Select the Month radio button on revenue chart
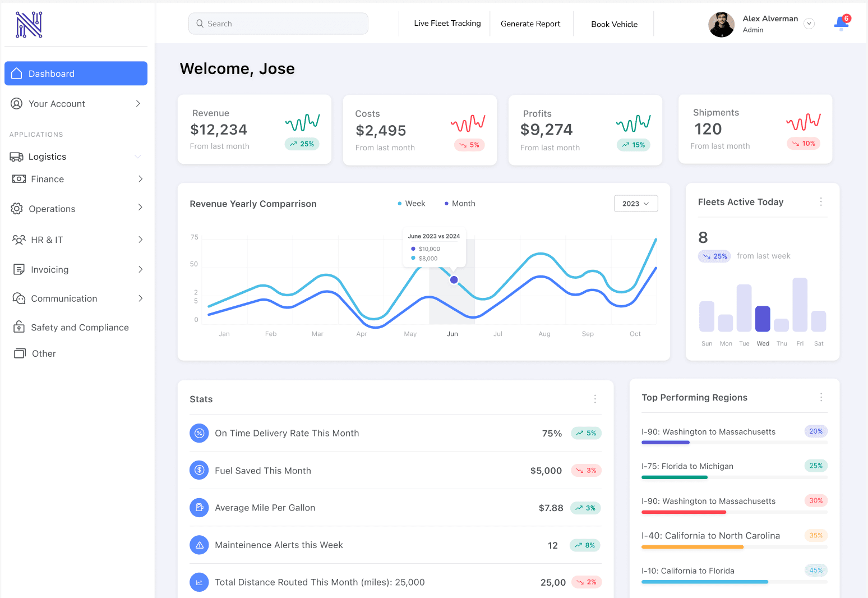Image resolution: width=868 pixels, height=598 pixels. tap(447, 203)
